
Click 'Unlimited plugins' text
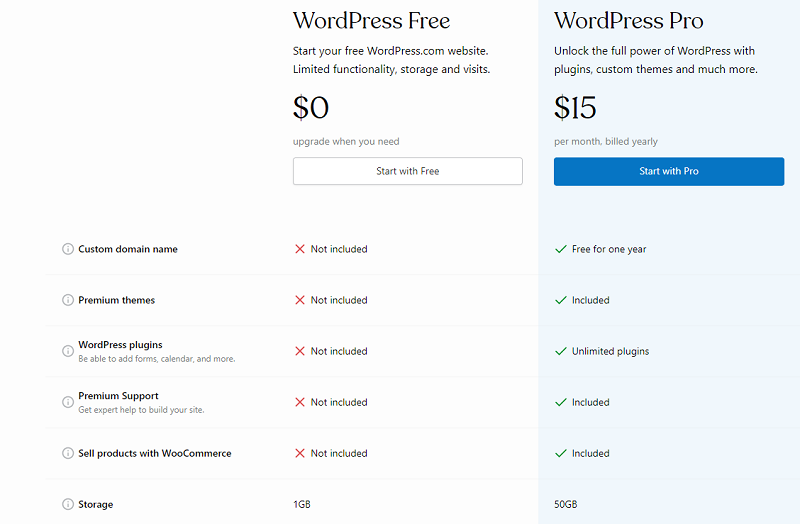[610, 351]
